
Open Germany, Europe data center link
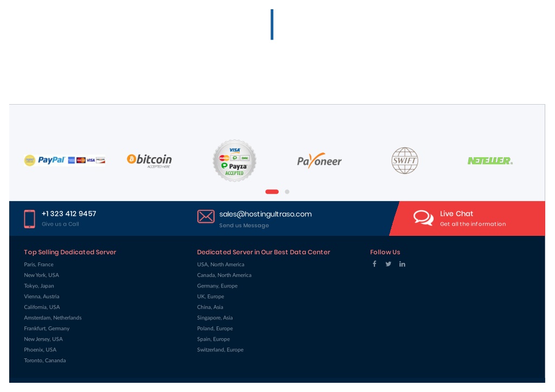(x=217, y=286)
